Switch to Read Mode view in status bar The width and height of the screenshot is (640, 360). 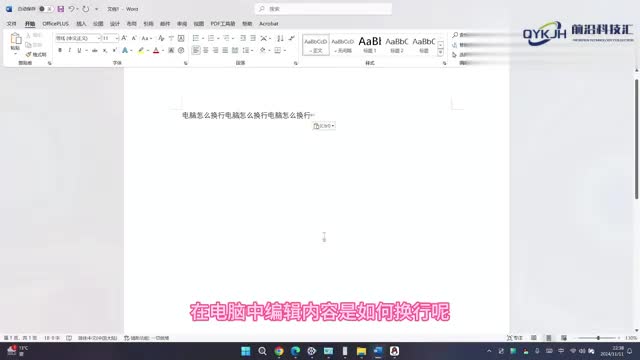534,338
